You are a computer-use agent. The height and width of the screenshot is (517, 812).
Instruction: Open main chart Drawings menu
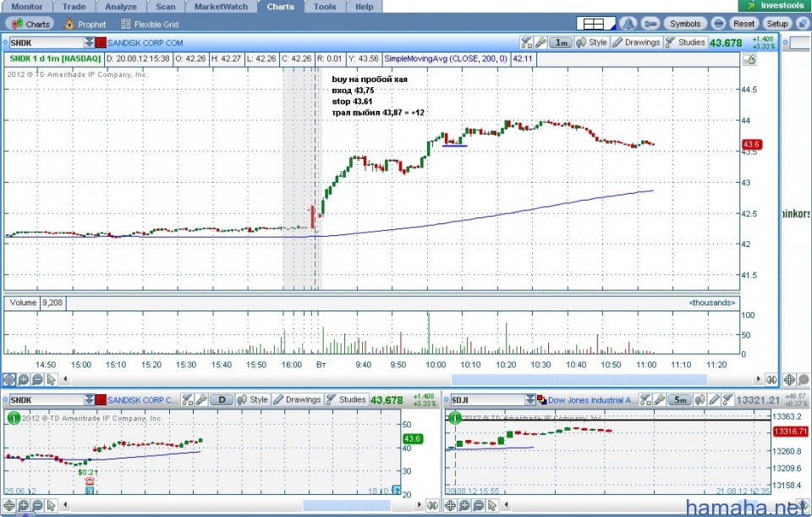(636, 42)
